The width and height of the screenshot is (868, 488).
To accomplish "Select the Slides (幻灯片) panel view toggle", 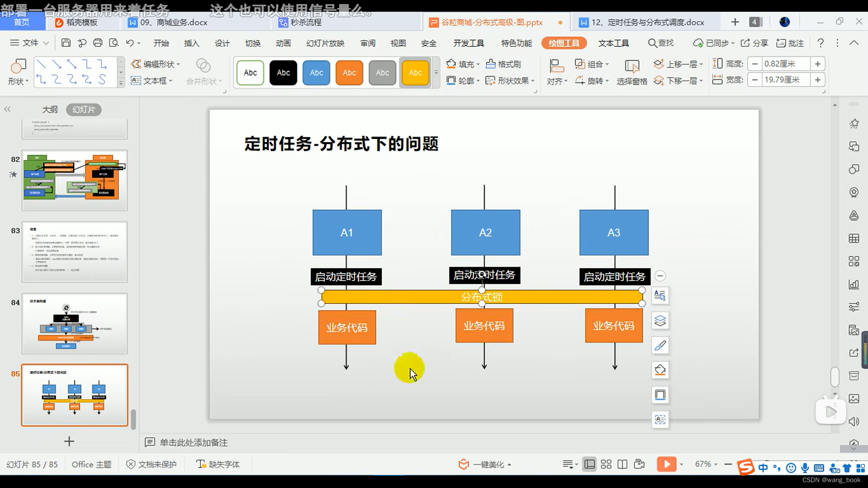I will click(84, 109).
